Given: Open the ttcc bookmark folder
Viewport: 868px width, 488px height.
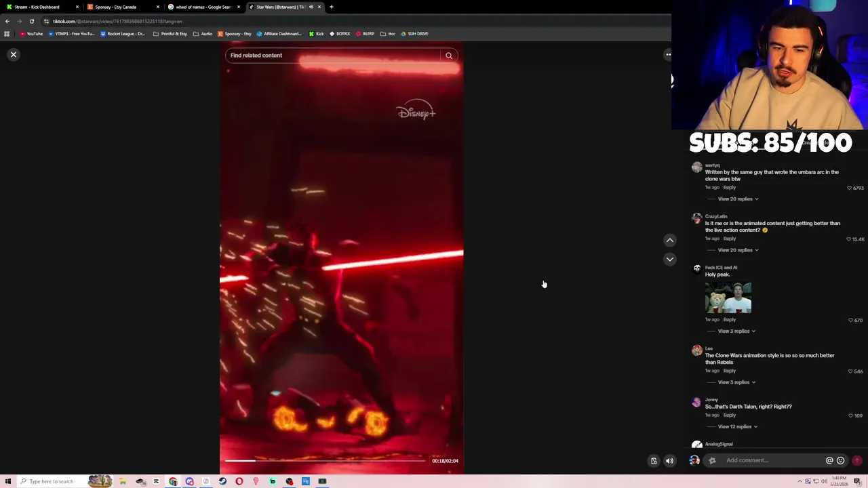Looking at the screenshot, I should click(x=388, y=34).
